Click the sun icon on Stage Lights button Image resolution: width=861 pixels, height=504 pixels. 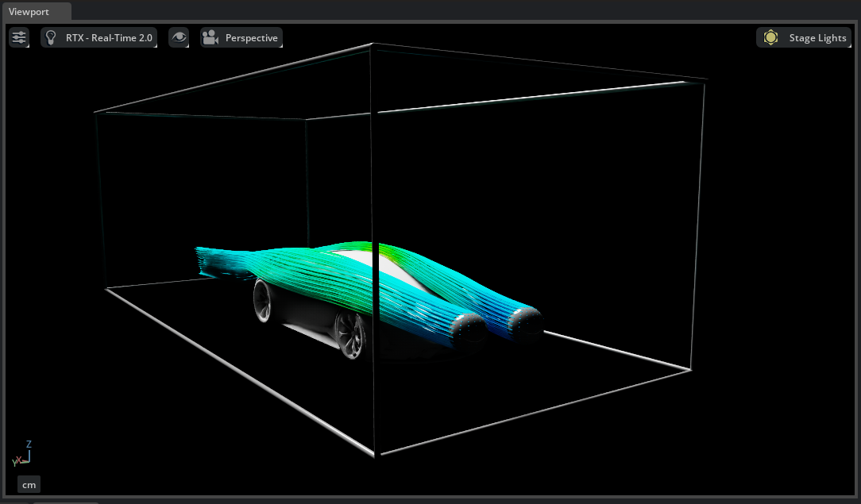(x=770, y=37)
